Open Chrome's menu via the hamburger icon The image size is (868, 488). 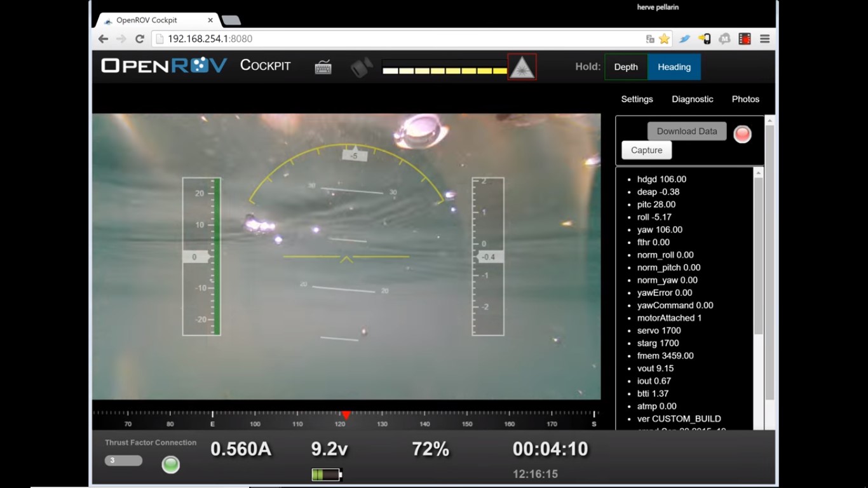click(x=764, y=39)
